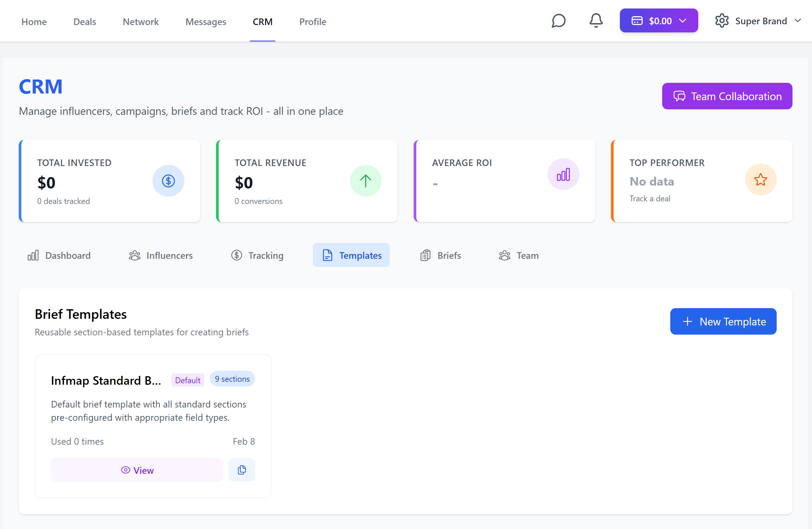Go to the Home nav item
Screen dimensions: 812x529
pos(34,22)
